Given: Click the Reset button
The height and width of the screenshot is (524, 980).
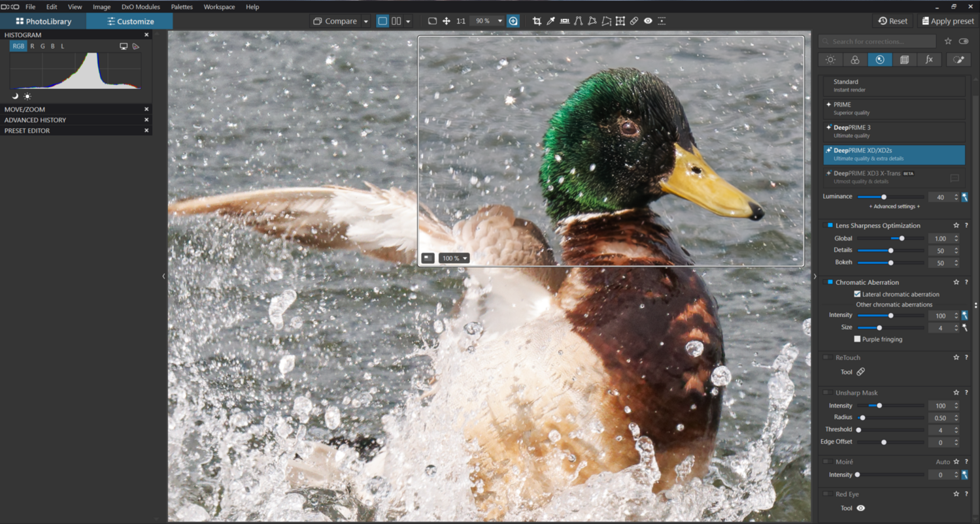Looking at the screenshot, I should click(x=892, y=21).
